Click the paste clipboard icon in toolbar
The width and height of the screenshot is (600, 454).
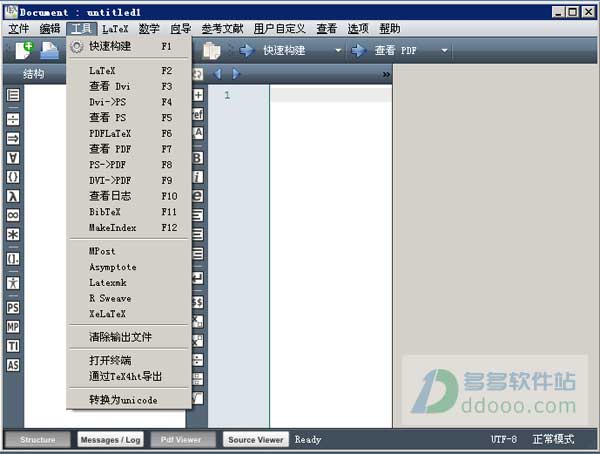tap(211, 51)
